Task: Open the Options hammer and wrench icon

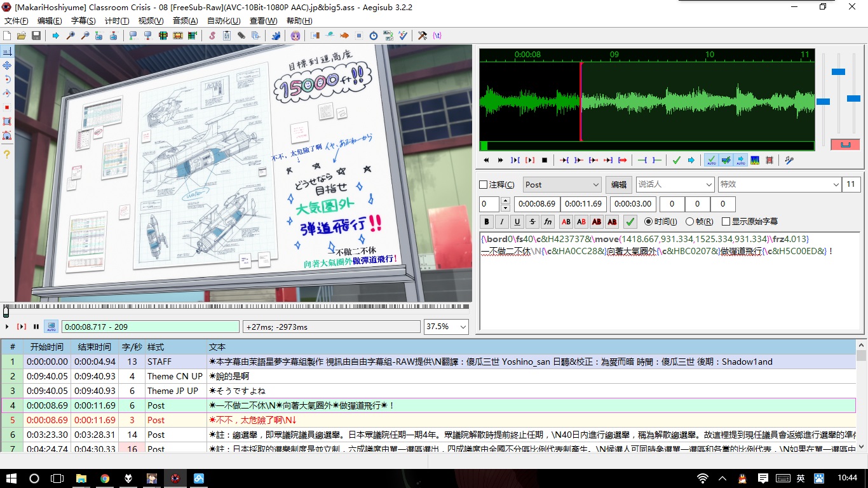Action: coord(423,36)
